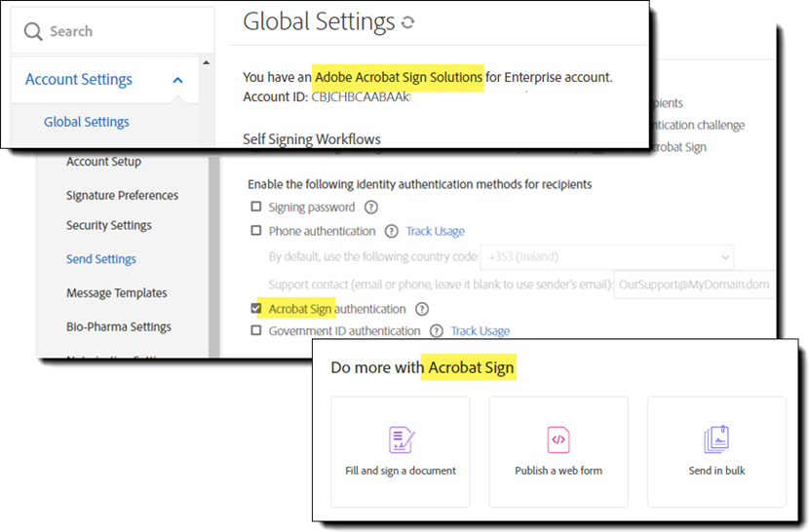Click Track Usage link for Government ID
Image resolution: width=809 pixels, height=532 pixels.
tap(480, 330)
